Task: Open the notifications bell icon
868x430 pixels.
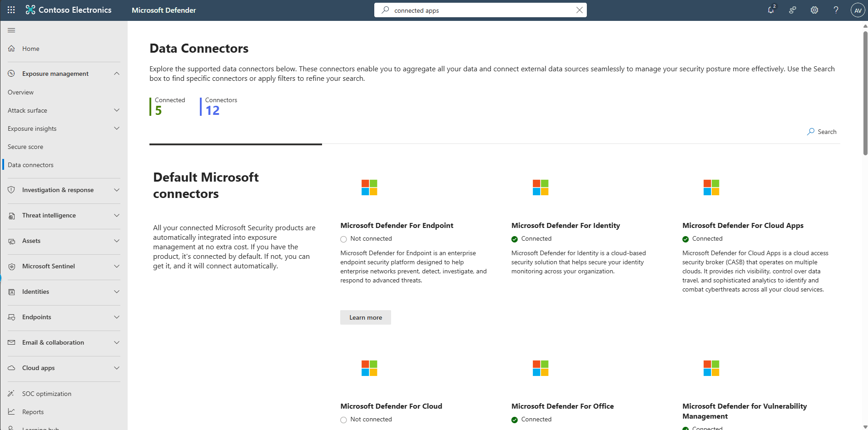Action: 771,10
